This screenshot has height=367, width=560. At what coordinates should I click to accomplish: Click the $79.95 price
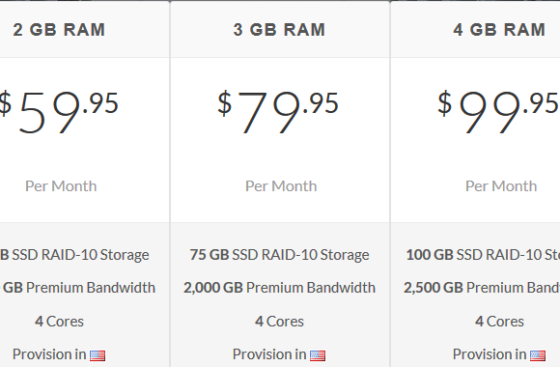click(278, 112)
